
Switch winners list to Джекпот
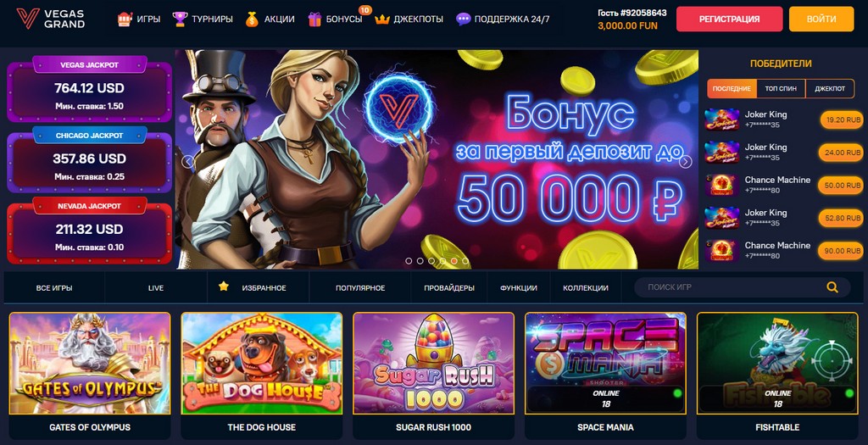pos(829,88)
